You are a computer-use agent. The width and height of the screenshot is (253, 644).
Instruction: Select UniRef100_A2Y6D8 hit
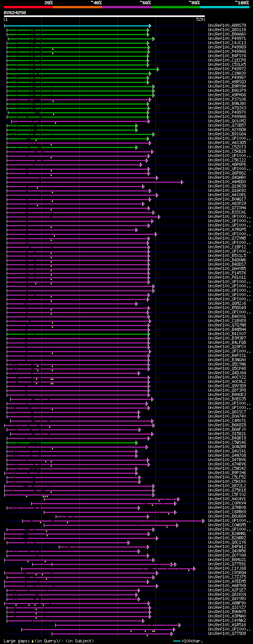(x=227, y=130)
